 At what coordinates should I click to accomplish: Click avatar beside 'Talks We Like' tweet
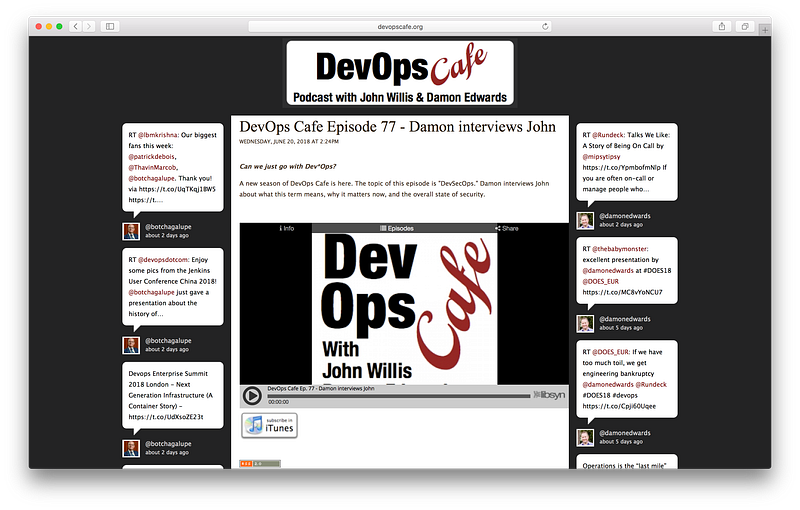point(585,220)
